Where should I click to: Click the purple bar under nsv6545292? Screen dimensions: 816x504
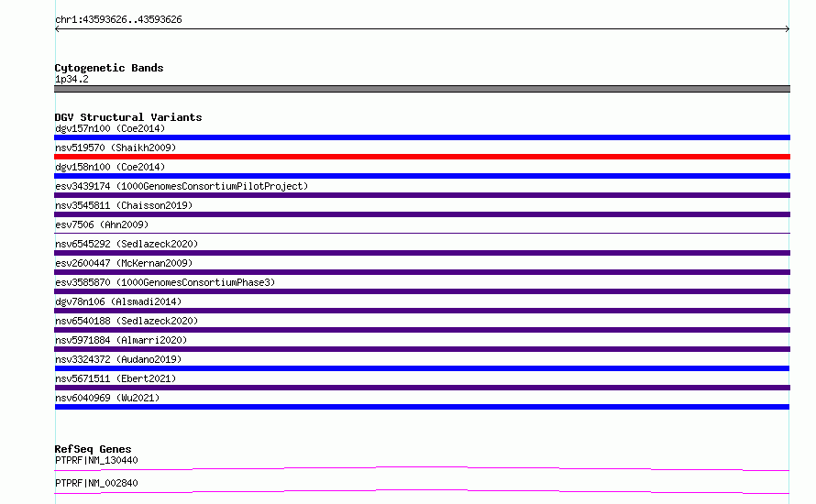click(x=422, y=253)
